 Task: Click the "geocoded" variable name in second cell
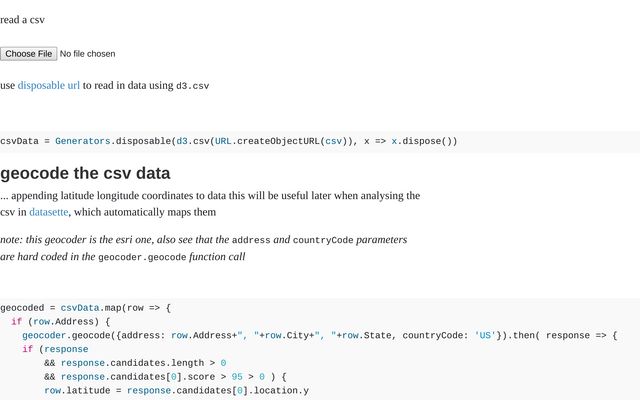(x=25, y=308)
